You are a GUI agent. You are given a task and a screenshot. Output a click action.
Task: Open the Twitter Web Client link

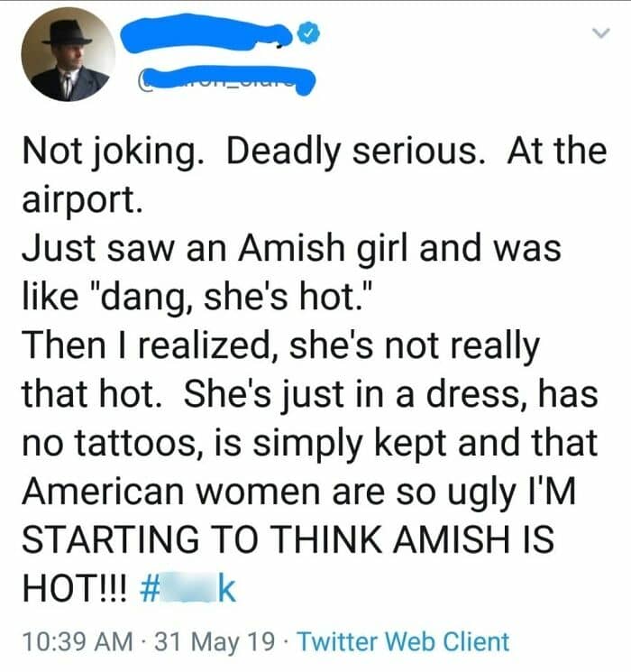pyautogui.click(x=402, y=642)
